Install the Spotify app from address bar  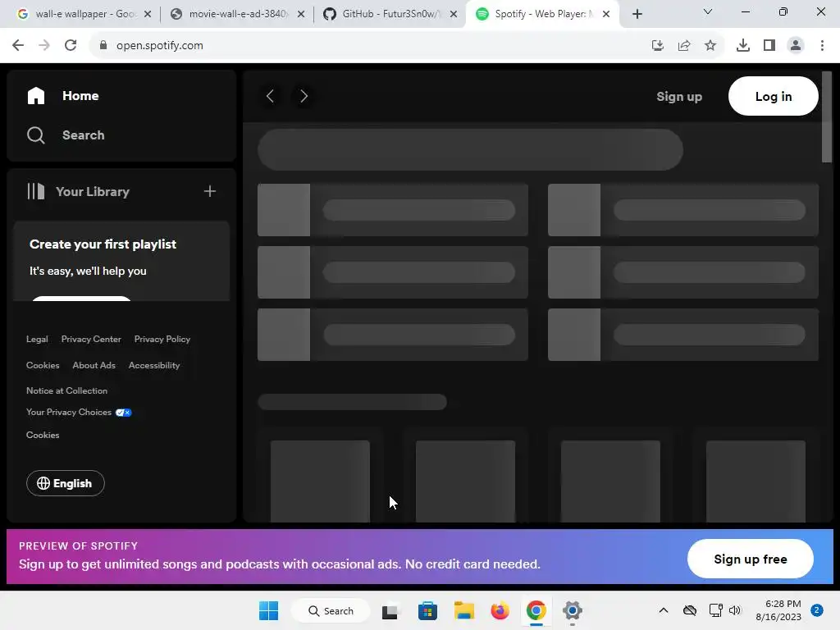658,46
